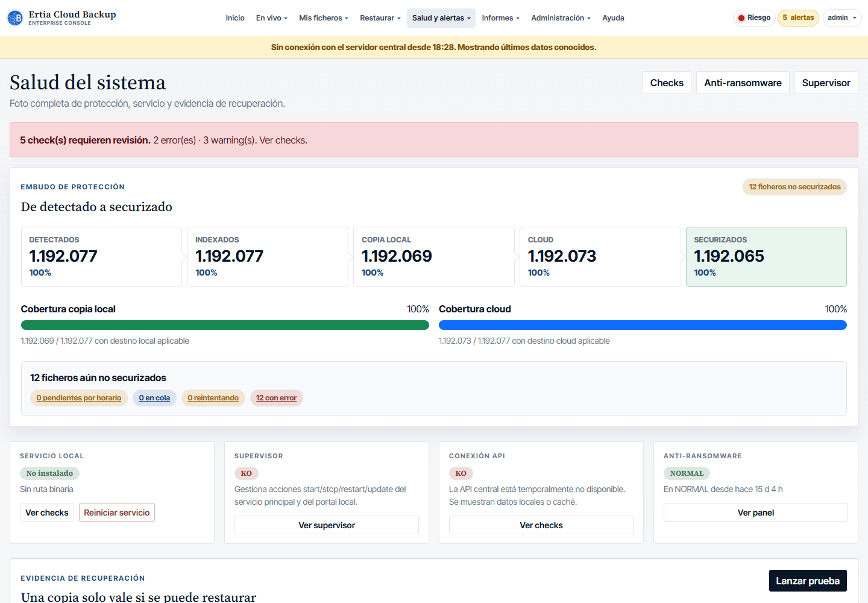Click the Sin conexión warning banner text

(434, 47)
